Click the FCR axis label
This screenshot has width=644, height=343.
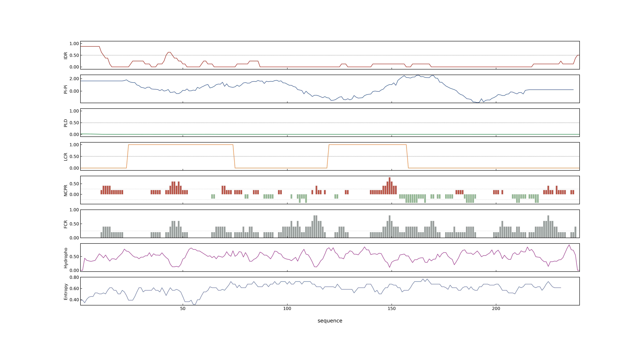click(x=66, y=224)
